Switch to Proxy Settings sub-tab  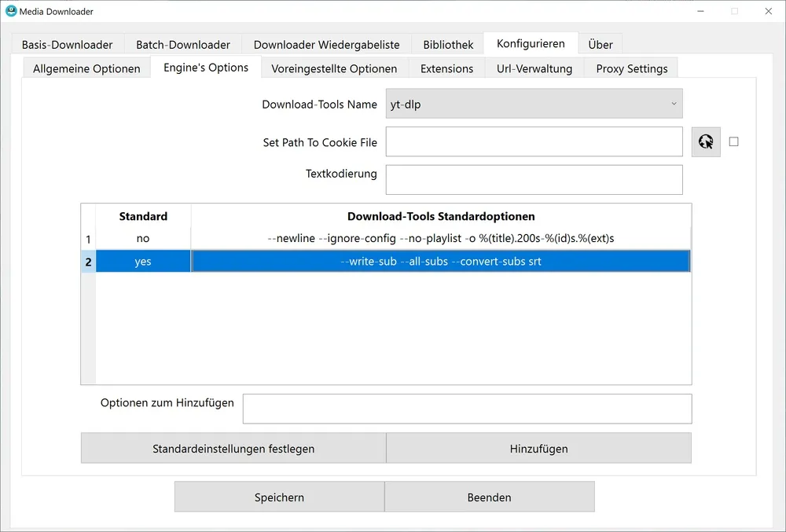[x=631, y=68]
